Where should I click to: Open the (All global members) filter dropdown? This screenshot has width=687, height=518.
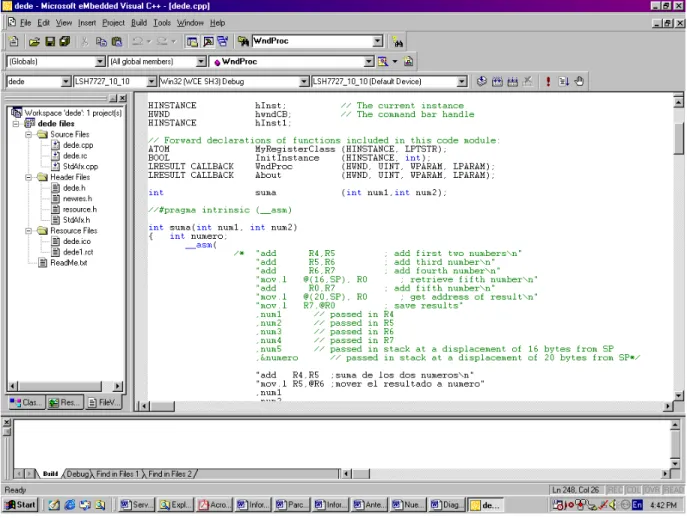(x=201, y=61)
